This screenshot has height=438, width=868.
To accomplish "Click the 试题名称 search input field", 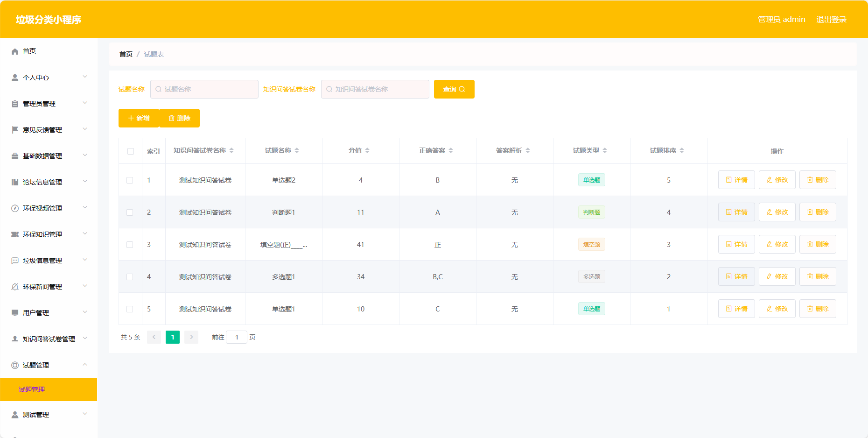I will 204,89.
